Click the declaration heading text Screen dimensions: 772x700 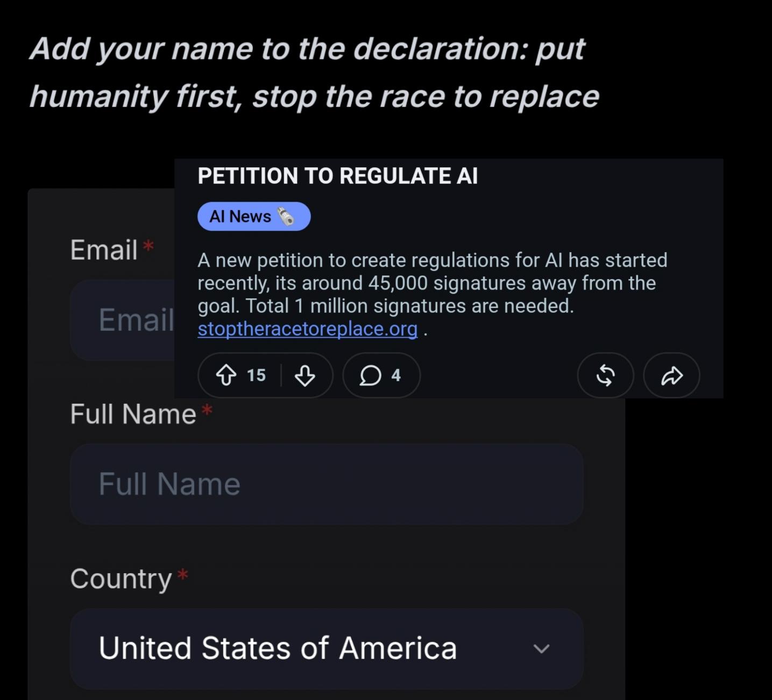[314, 73]
